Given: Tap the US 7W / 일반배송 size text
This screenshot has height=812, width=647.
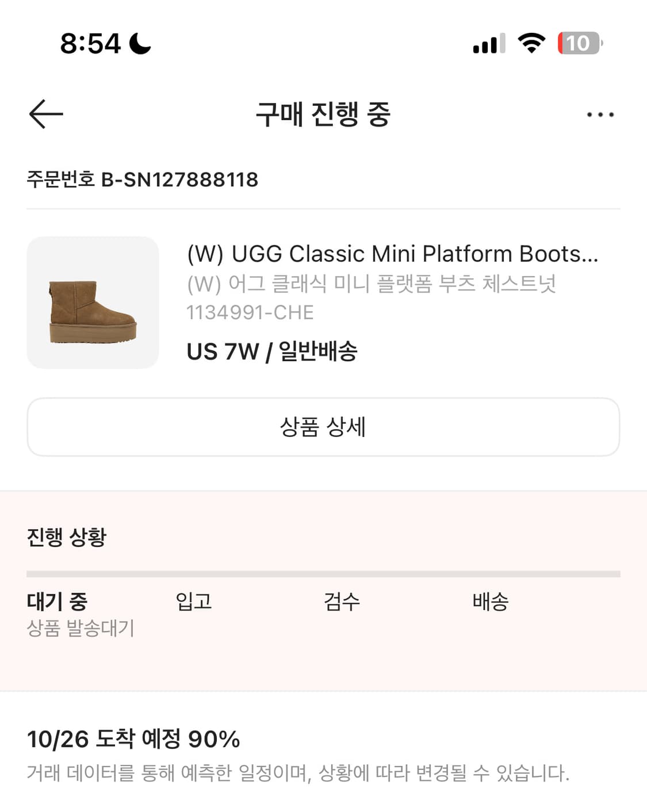Looking at the screenshot, I should coord(272,351).
